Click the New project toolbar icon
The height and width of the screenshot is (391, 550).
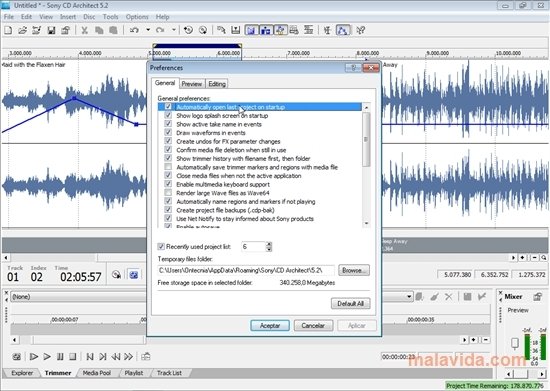click(x=8, y=31)
